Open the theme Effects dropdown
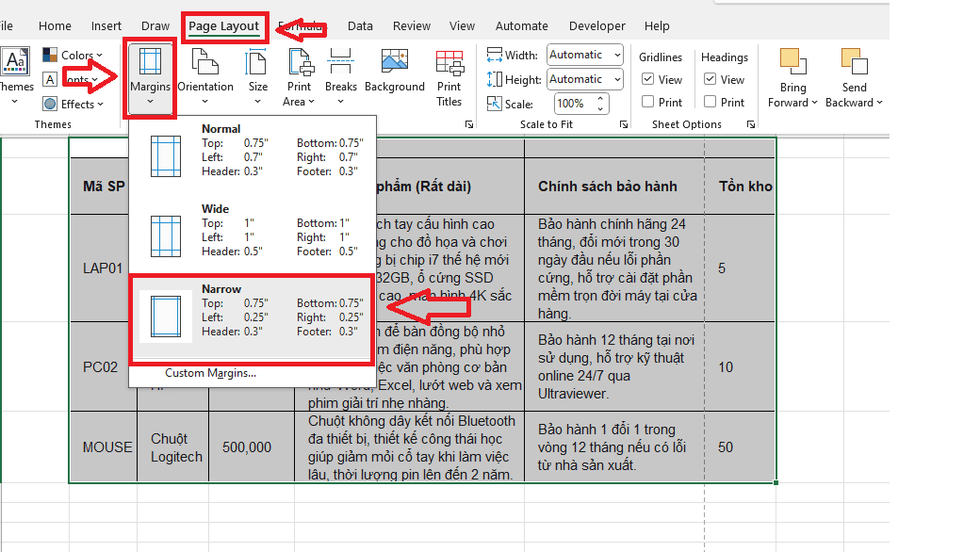 tap(73, 104)
